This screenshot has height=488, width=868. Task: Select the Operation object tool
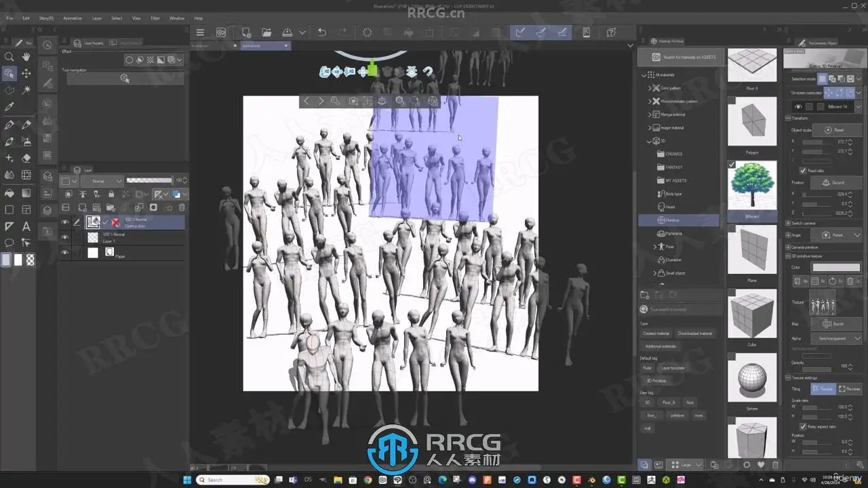(x=9, y=73)
